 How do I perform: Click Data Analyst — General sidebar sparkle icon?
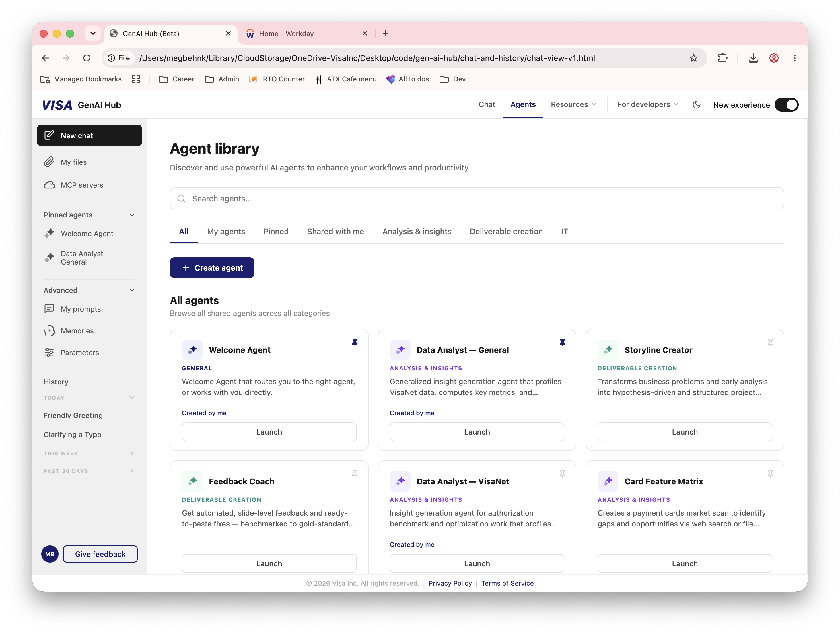click(x=49, y=257)
